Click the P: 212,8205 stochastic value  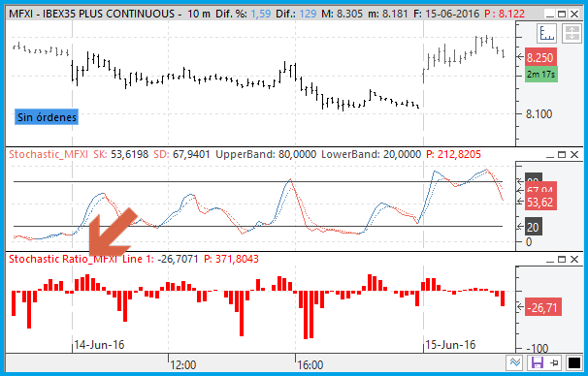pos(454,154)
